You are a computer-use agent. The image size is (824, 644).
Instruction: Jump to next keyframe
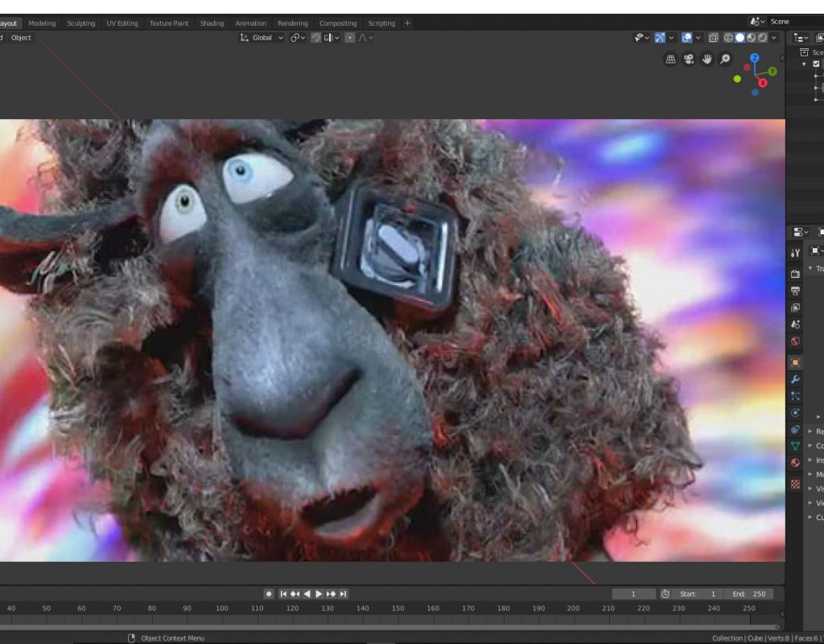click(x=331, y=593)
